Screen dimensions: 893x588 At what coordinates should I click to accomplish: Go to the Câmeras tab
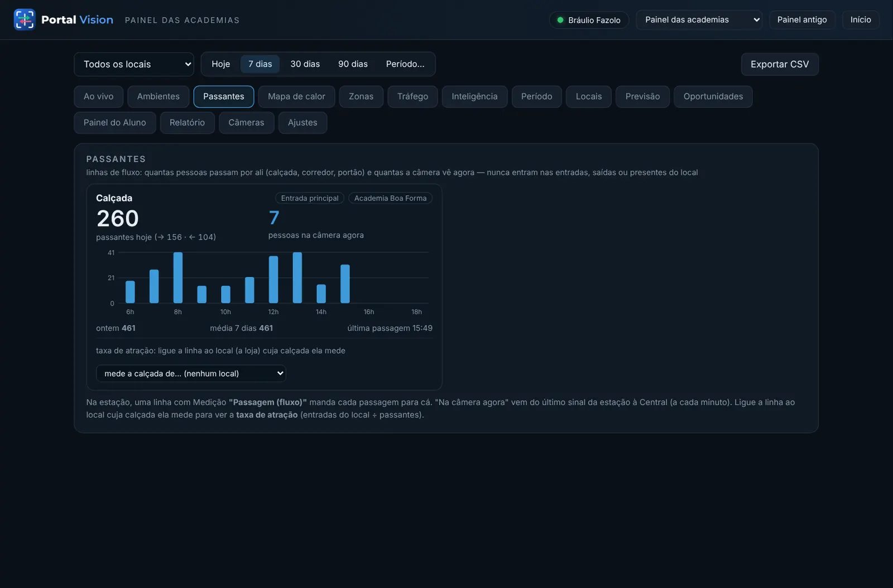tap(246, 123)
